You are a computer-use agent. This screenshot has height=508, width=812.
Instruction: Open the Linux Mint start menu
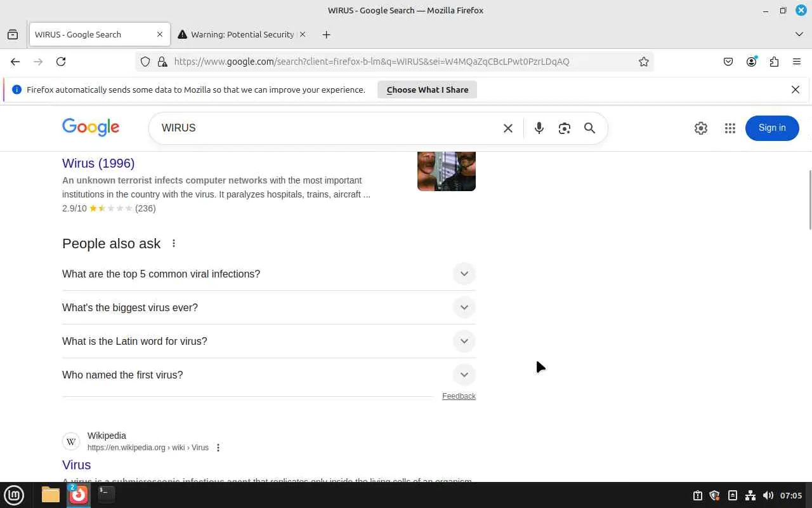pyautogui.click(x=14, y=495)
